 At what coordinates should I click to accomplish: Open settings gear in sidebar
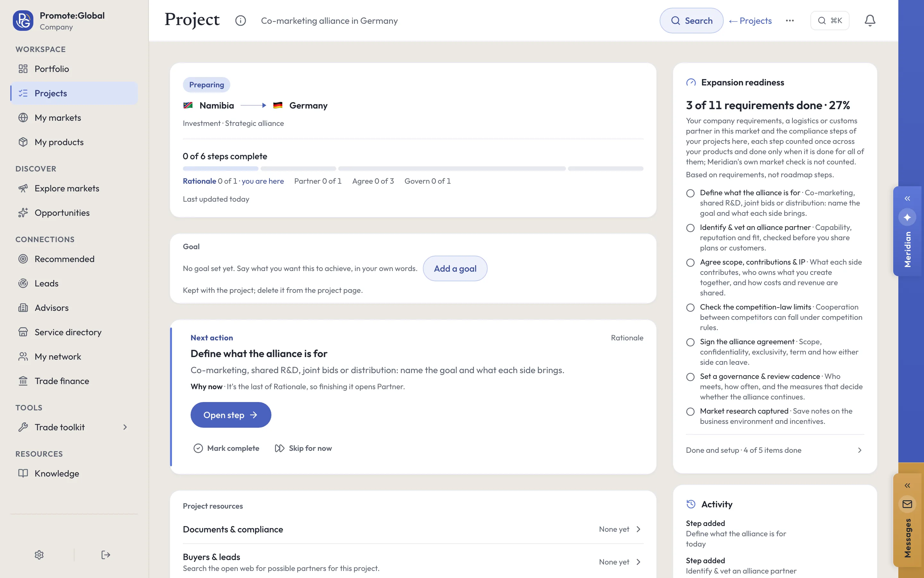(x=39, y=555)
